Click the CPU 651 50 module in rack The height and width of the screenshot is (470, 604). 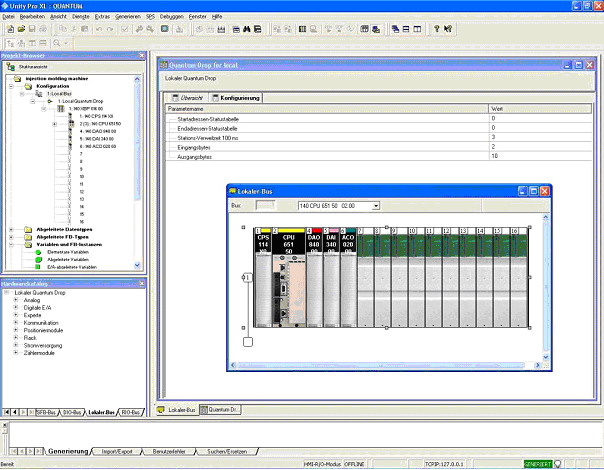[x=289, y=277]
